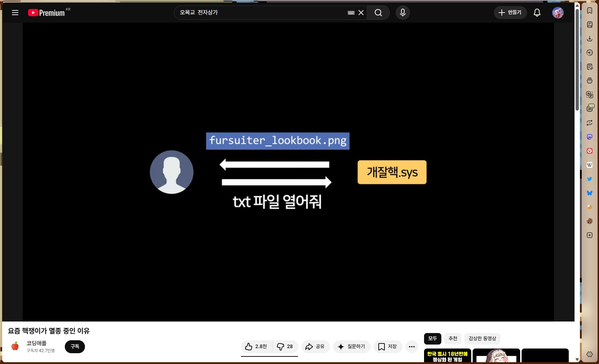
Task: Open the Mastodon sidebar panel
Action: (x=589, y=137)
